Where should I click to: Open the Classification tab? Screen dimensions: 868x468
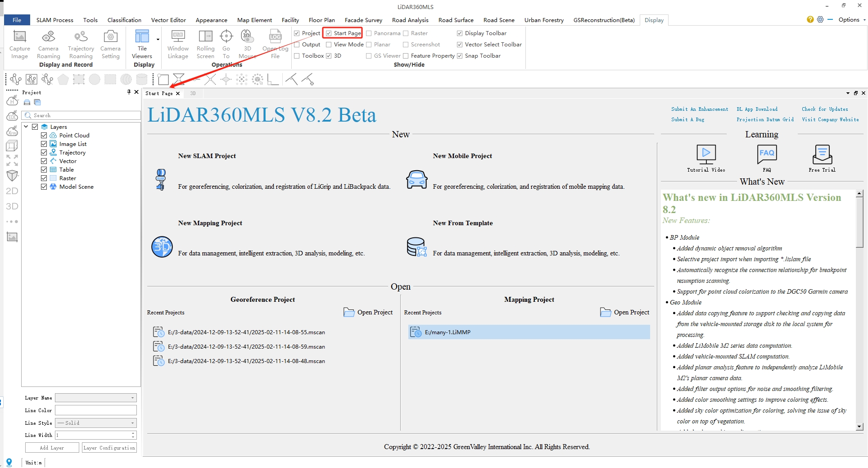click(x=124, y=20)
